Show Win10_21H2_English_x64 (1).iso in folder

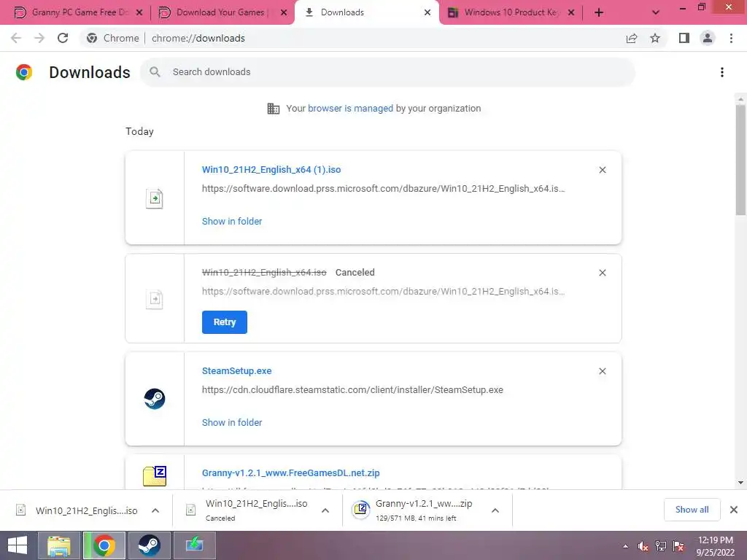tap(232, 222)
